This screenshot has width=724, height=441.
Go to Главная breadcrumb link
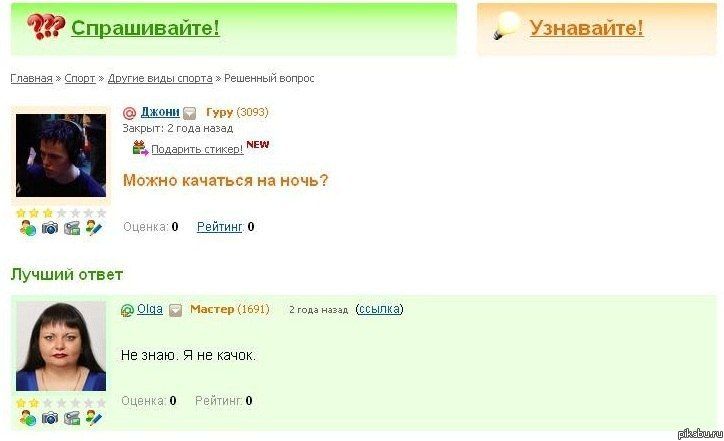click(31, 79)
